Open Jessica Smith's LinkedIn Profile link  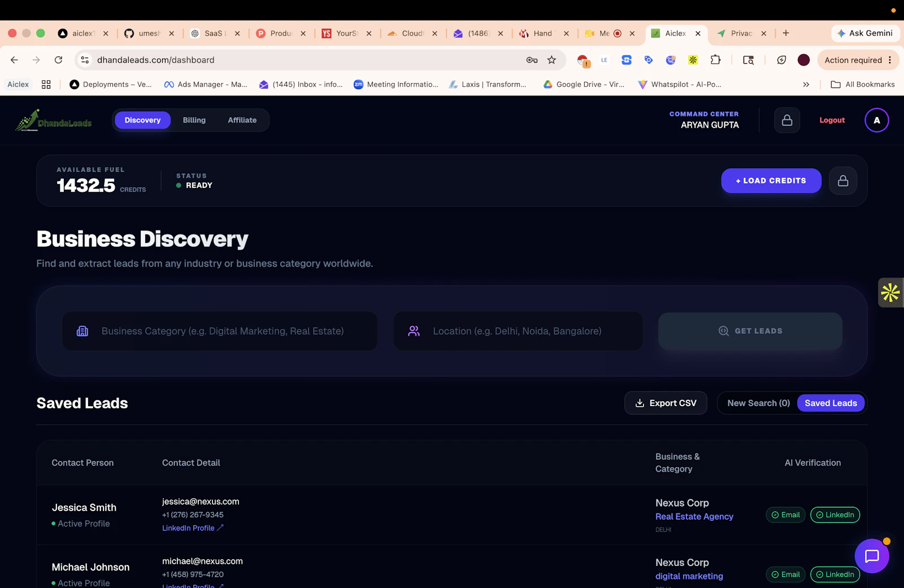(x=193, y=528)
